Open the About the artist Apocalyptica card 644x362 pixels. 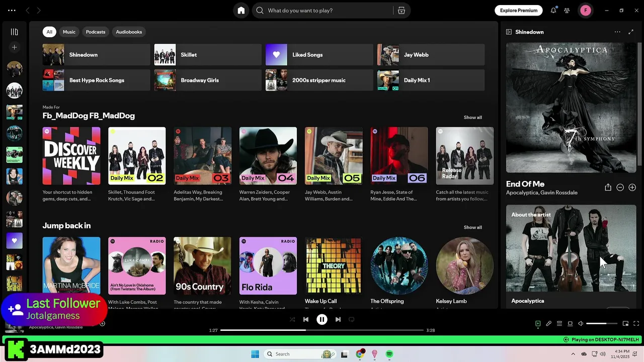click(571, 256)
